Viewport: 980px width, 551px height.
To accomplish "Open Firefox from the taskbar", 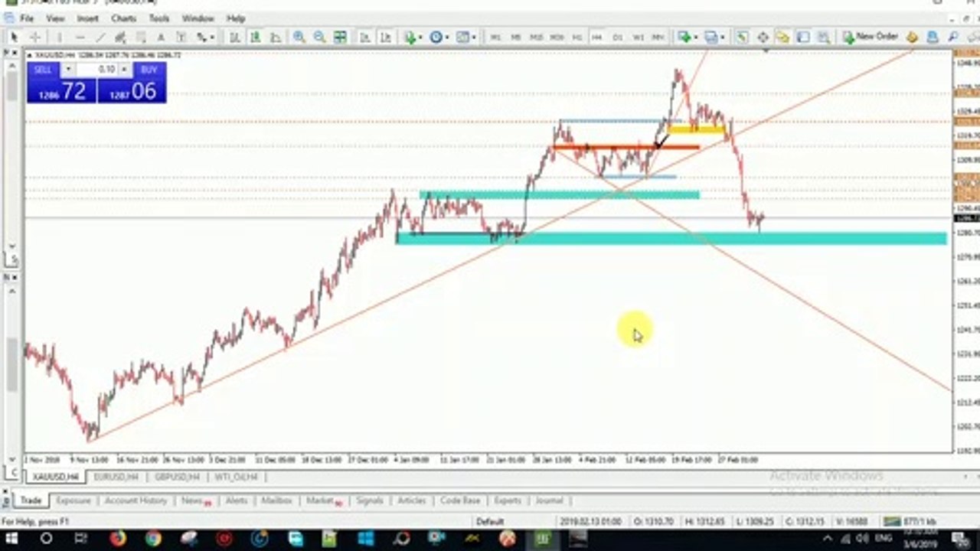I will point(117,540).
